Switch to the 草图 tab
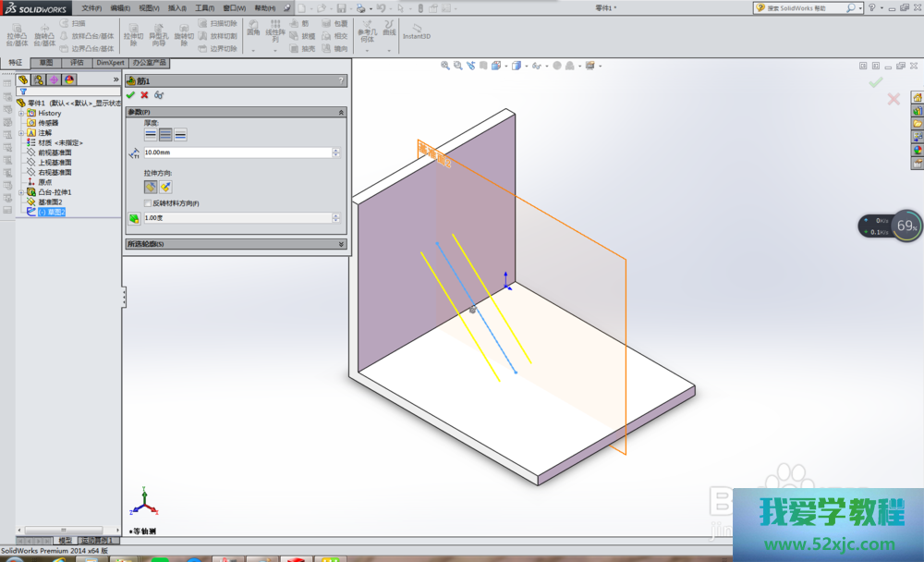This screenshot has height=562, width=924. point(45,63)
